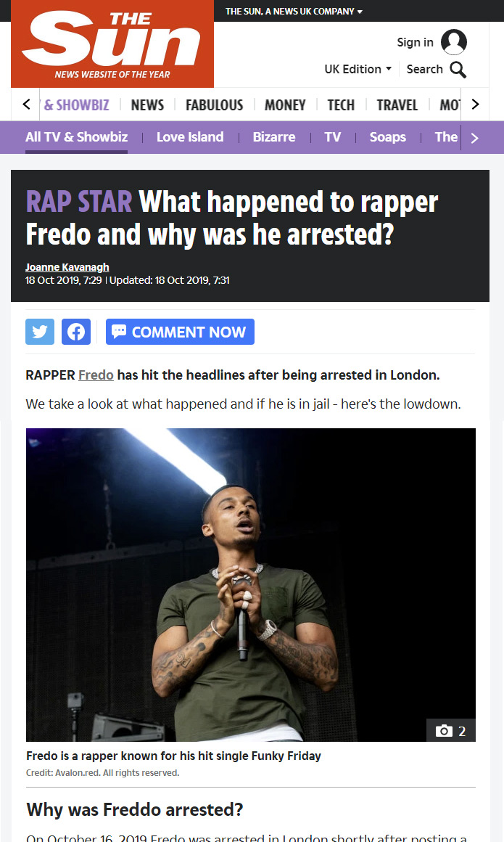Open the Fabulous menu section

(214, 105)
